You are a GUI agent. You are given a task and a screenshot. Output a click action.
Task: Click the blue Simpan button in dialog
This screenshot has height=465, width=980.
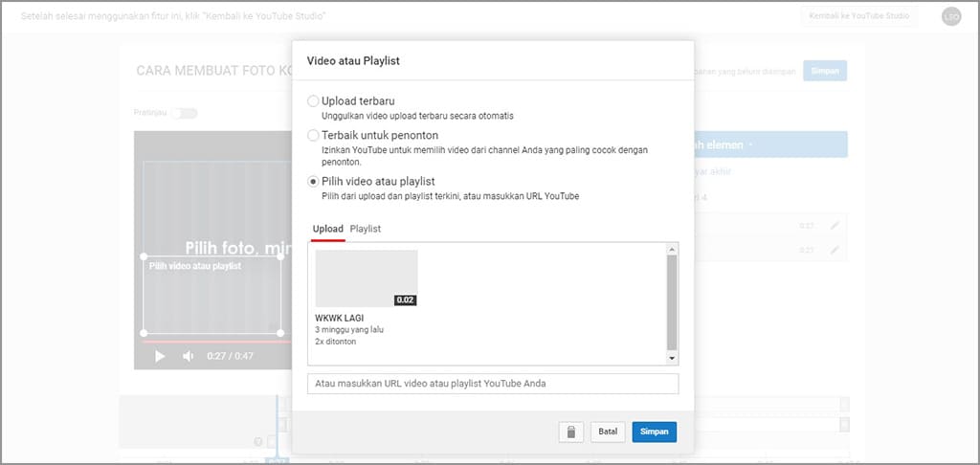654,432
